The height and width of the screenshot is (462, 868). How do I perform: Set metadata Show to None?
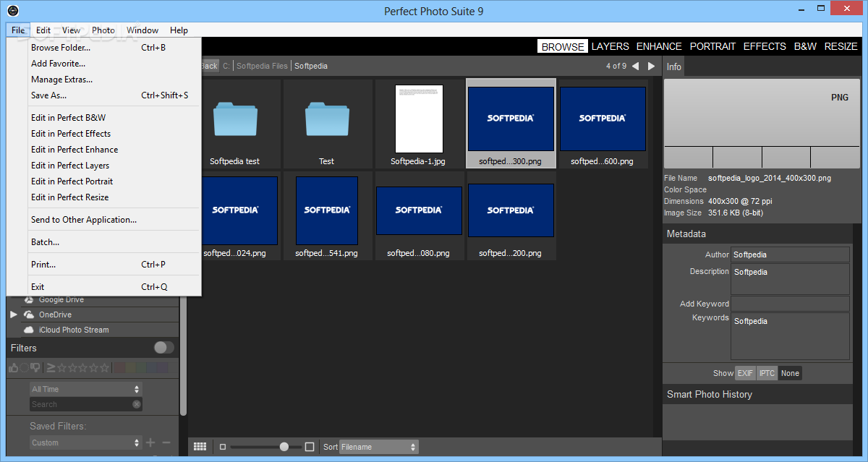(x=790, y=373)
